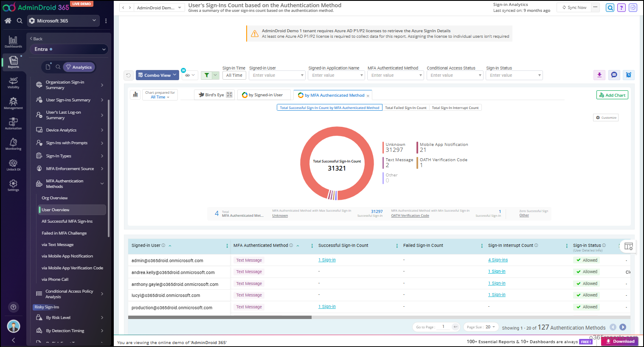The height and width of the screenshot is (347, 644).
Task: Click the green funnel filter icon
Action: click(x=207, y=75)
